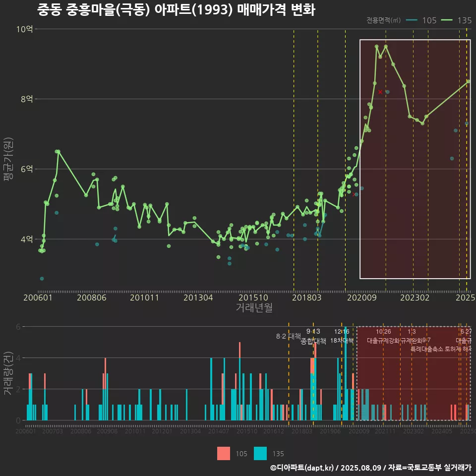This screenshot has width=476, height=476.
Task: Click the 10억 price axis label
Action: click(x=24, y=29)
